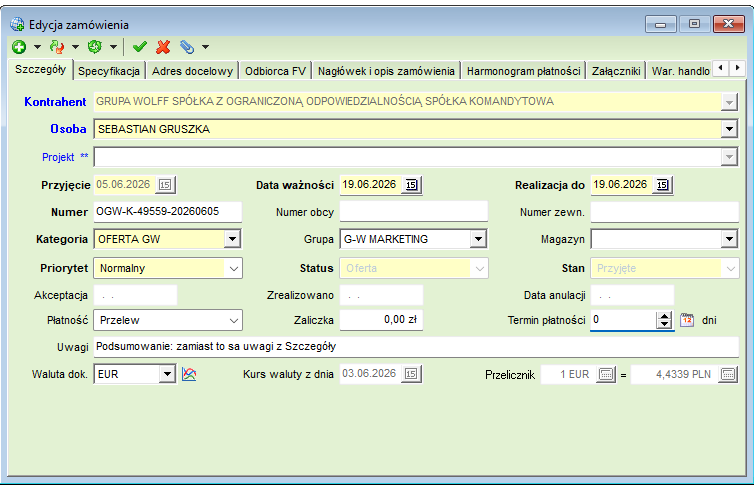Expand the Płatność Przelew dropdown
The width and height of the screenshot is (754, 485).
point(234,321)
